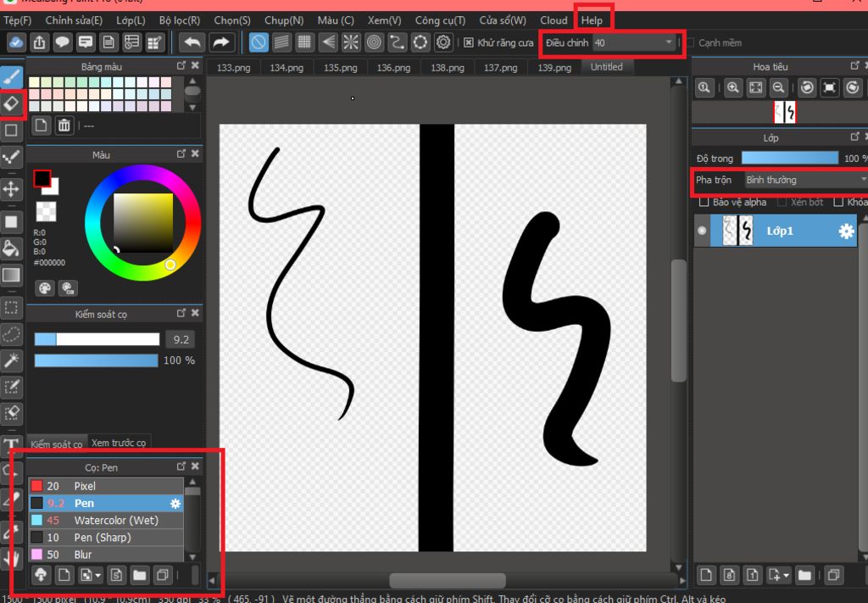Open brush folder icon in Cọ panel

coord(140,575)
